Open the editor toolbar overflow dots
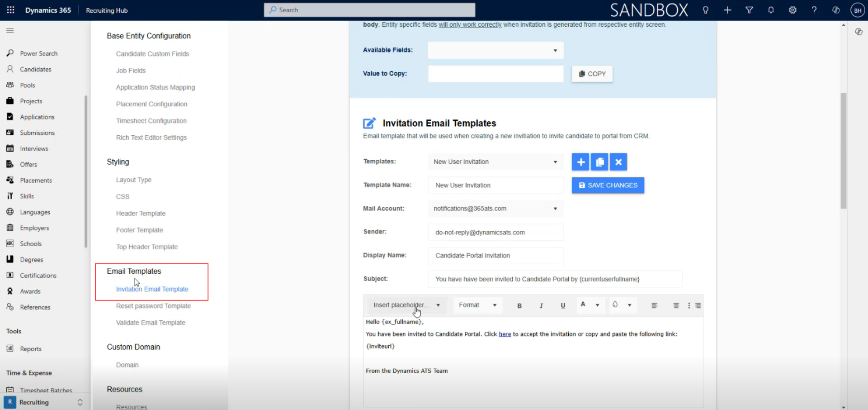Image resolution: width=868 pixels, height=410 pixels. (689, 305)
